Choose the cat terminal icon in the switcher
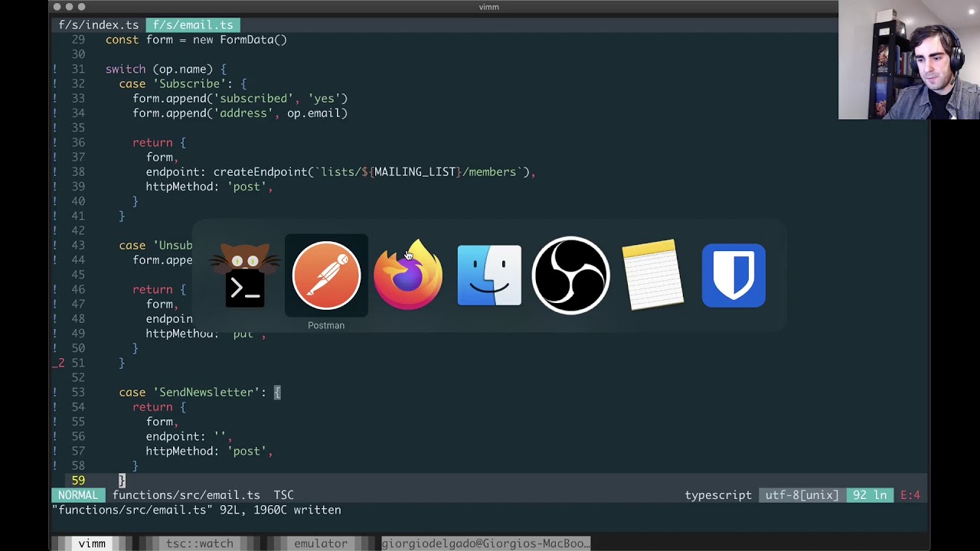The height and width of the screenshot is (551, 980). click(x=245, y=275)
